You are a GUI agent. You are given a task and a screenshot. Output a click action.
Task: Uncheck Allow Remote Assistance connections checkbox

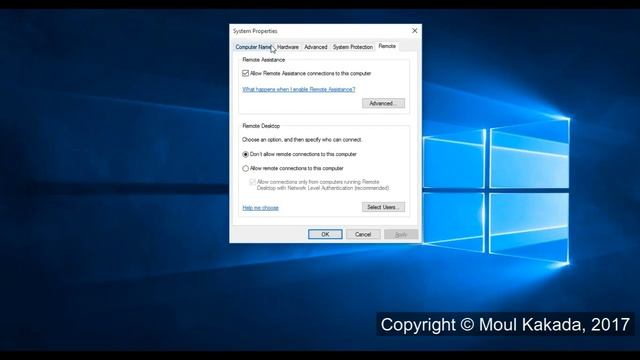245,73
